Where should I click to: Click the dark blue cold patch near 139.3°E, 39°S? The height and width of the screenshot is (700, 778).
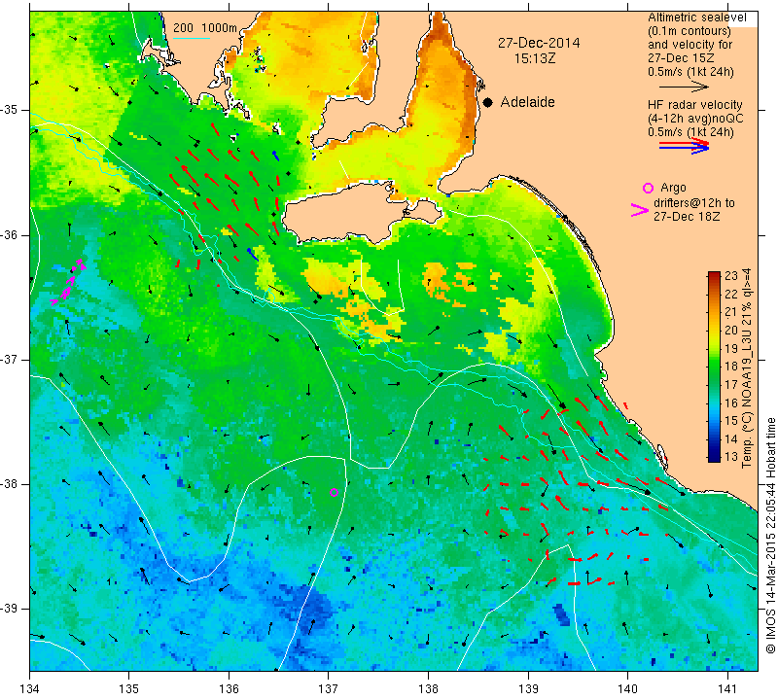(561, 614)
